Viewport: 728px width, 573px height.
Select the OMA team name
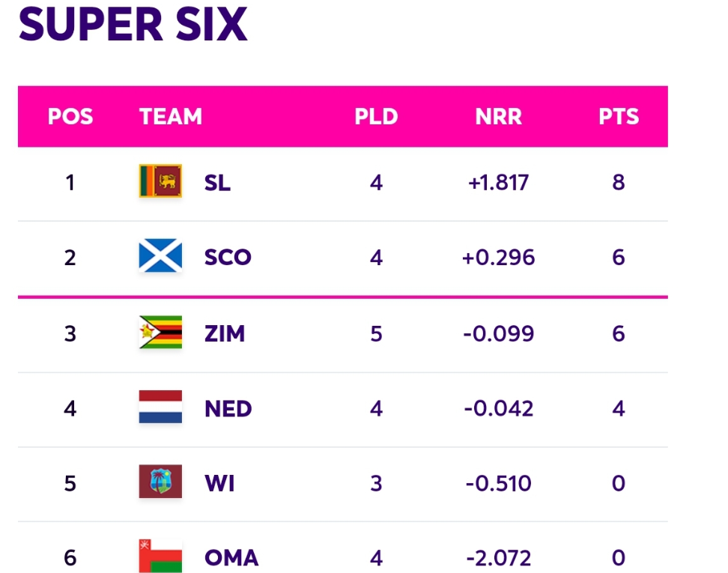[x=231, y=558]
